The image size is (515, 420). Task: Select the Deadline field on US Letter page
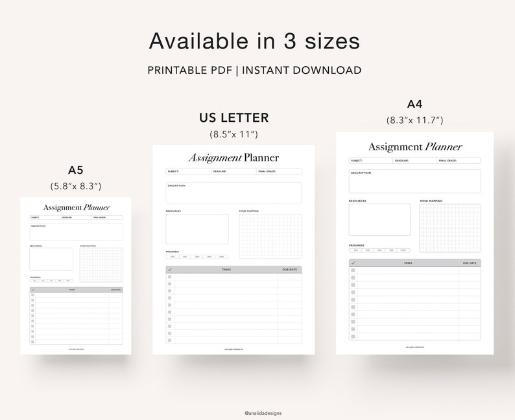[234, 171]
